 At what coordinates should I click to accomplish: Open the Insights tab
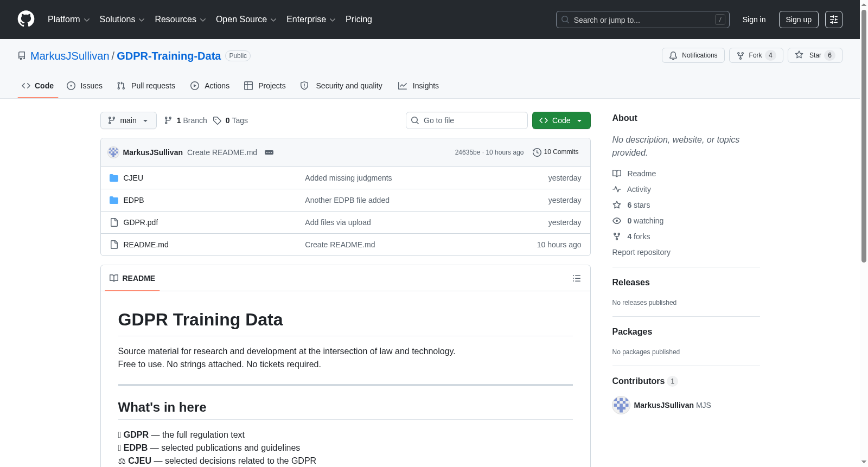point(418,86)
